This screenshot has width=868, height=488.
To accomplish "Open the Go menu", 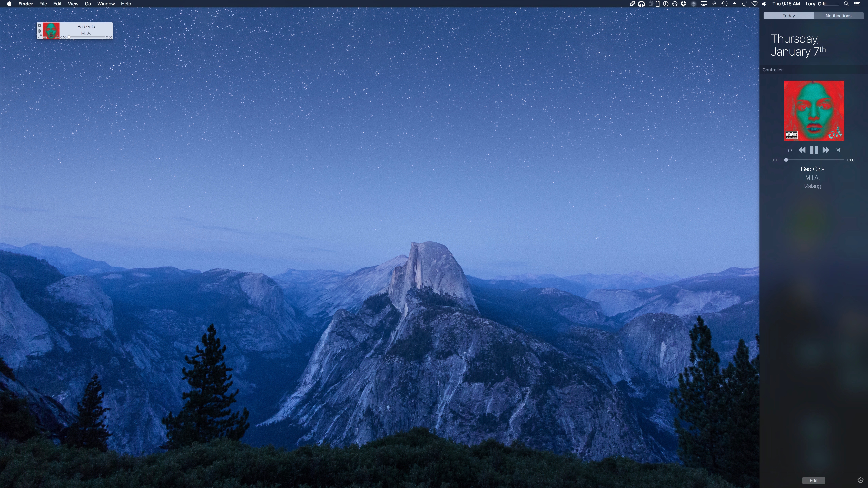I will click(88, 4).
